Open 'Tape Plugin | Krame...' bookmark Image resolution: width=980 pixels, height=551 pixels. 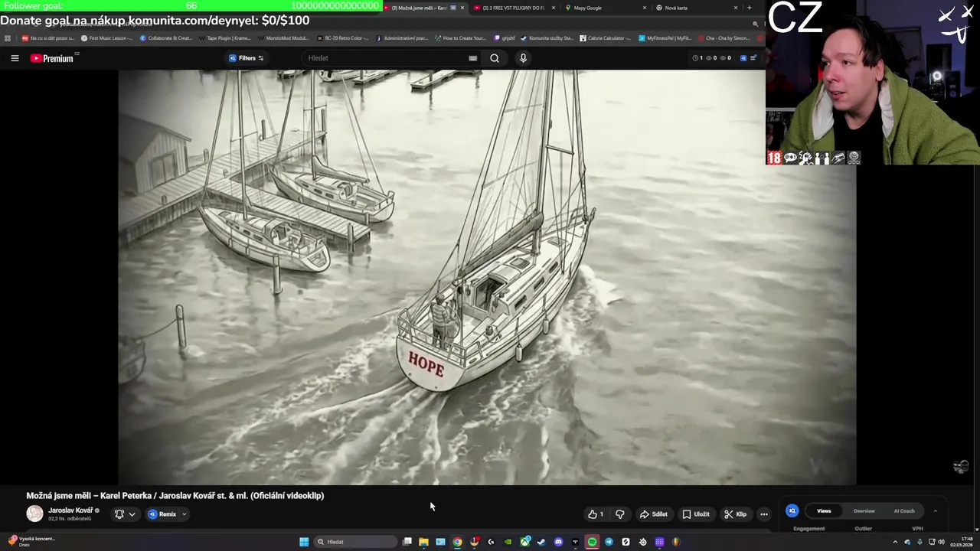(x=224, y=37)
